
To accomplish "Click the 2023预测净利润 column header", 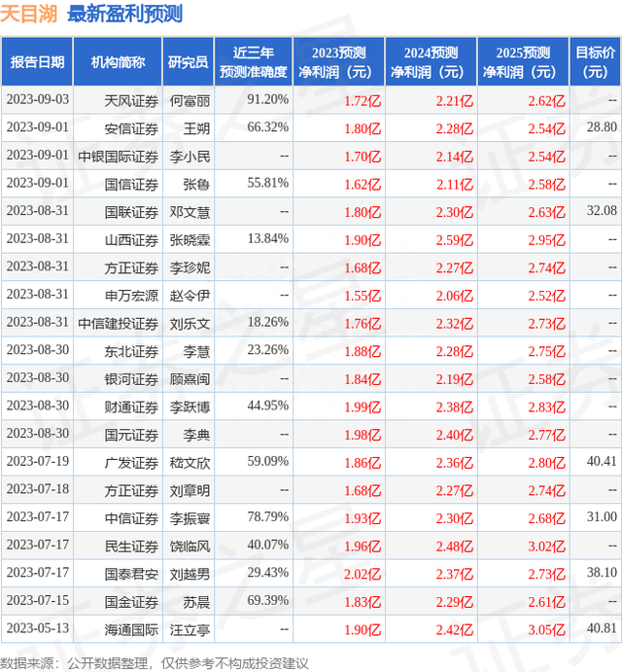I will pos(339,62).
